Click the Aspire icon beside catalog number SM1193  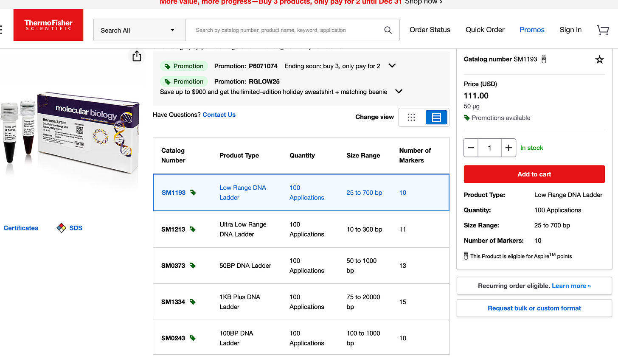tap(544, 59)
